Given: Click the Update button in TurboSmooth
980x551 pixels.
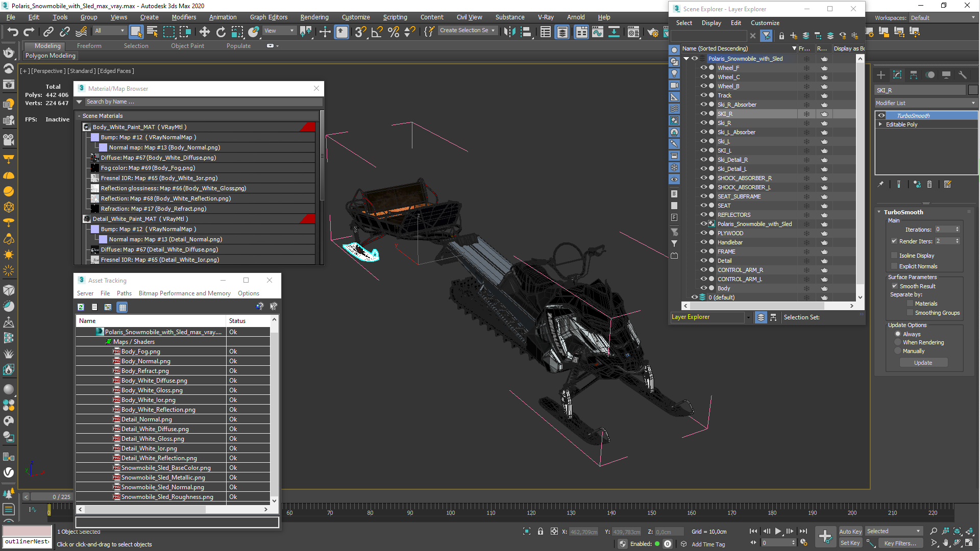Looking at the screenshot, I should click(x=923, y=363).
